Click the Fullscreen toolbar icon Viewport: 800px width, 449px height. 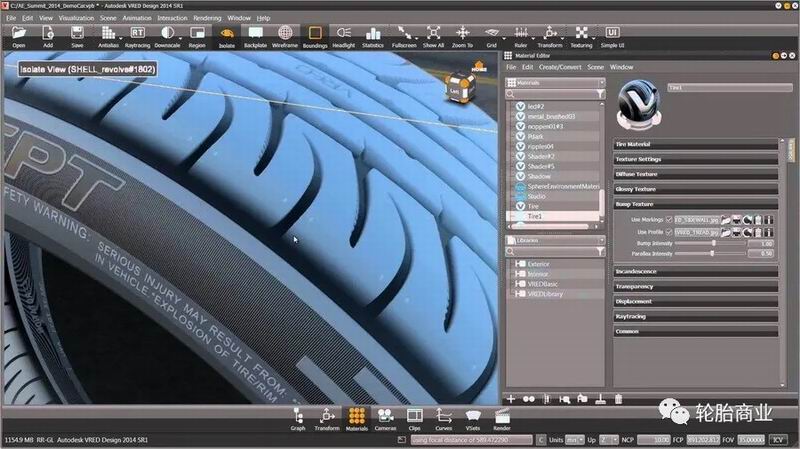(x=404, y=34)
